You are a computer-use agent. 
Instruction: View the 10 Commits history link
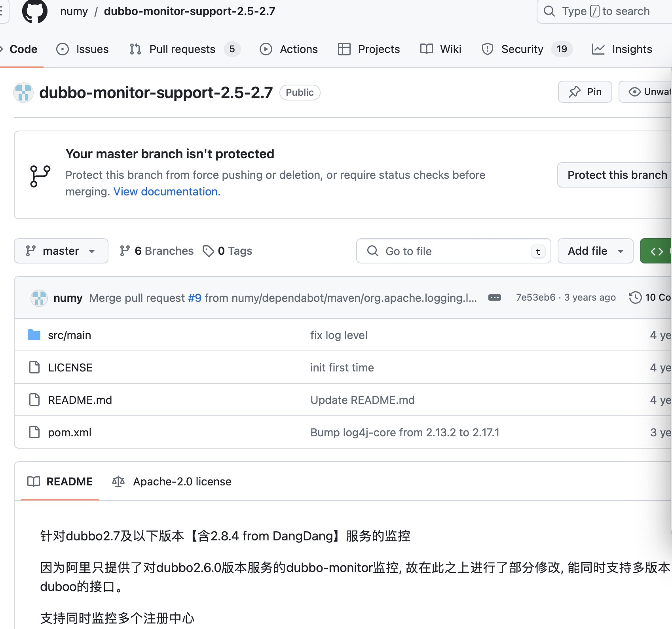(651, 297)
